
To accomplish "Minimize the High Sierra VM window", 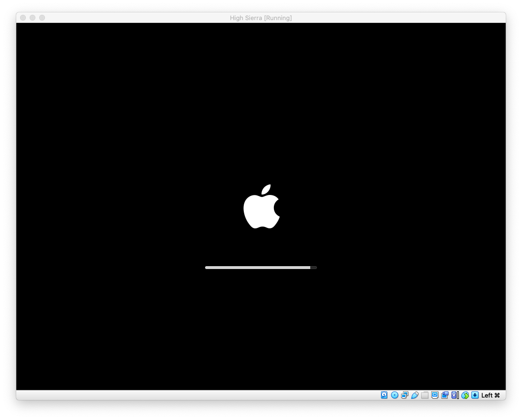I will click(x=33, y=18).
